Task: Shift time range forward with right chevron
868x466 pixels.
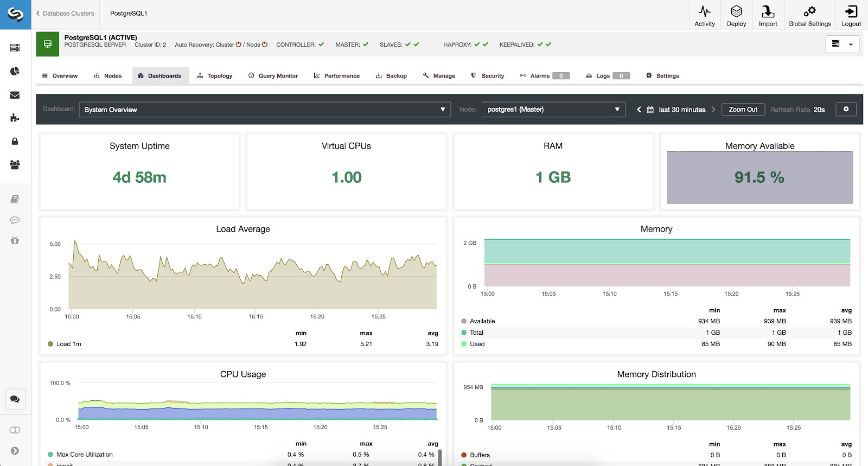Action: [x=713, y=110]
